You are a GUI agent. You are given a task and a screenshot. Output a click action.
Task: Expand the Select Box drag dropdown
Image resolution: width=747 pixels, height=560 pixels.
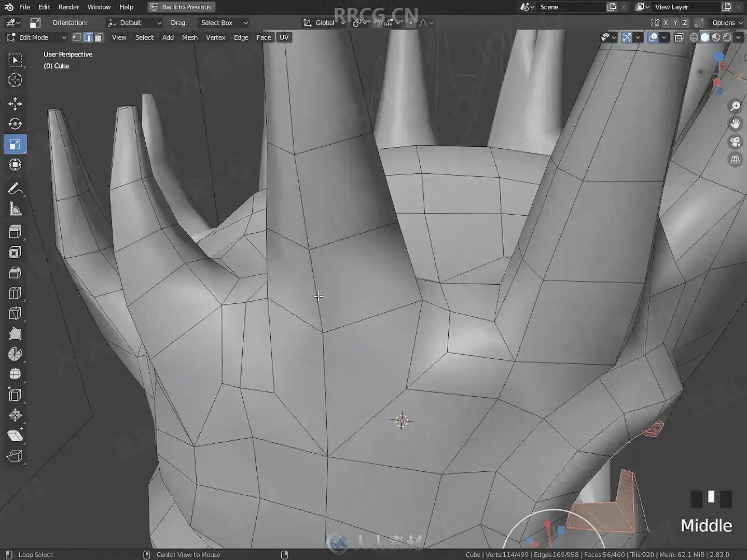click(224, 23)
